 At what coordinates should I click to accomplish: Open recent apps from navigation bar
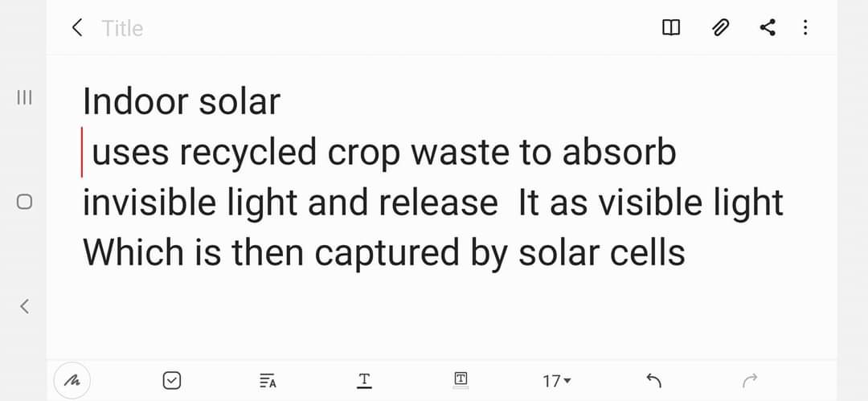(x=25, y=98)
